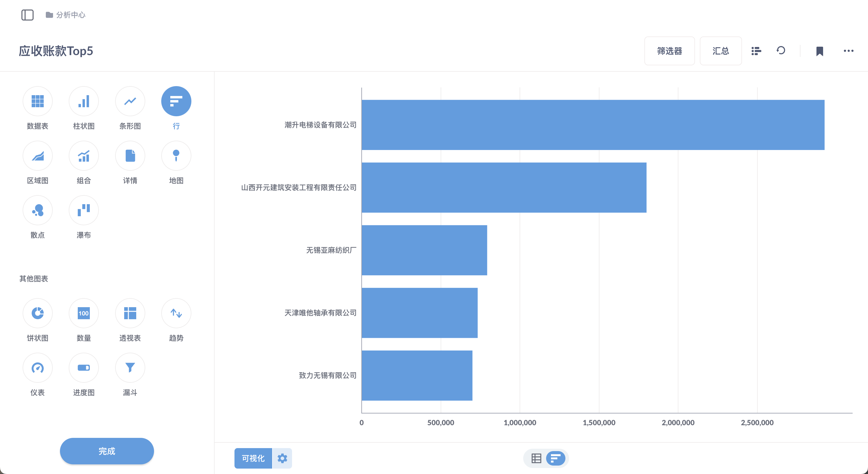868x474 pixels.
Task: Switch to table view in bottom toggle
Action: tap(536, 458)
